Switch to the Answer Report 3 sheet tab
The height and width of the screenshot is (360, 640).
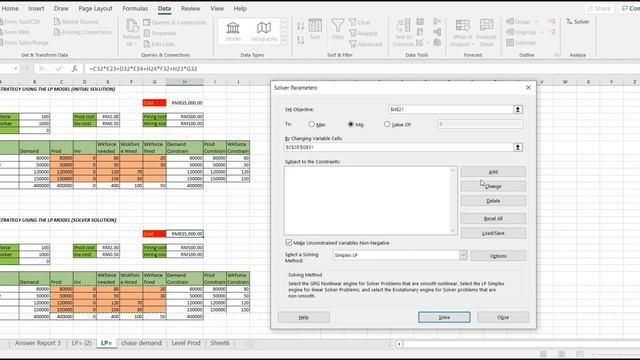click(x=38, y=343)
